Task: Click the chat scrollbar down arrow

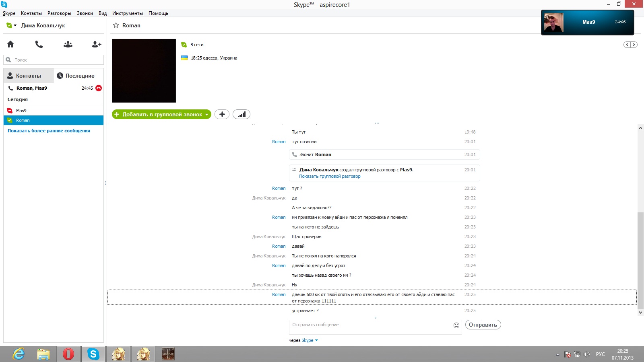Action: [x=640, y=312]
